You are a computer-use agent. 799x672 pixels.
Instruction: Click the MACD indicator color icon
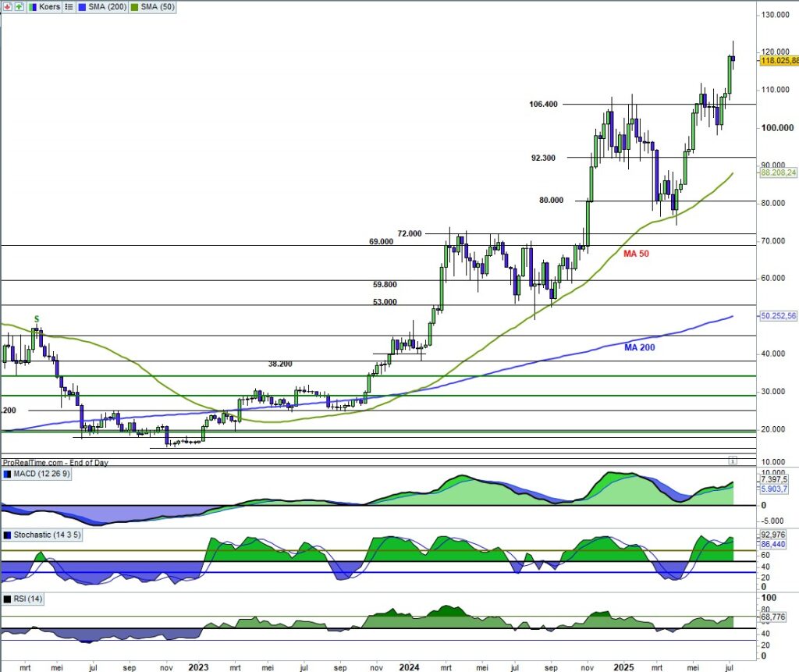click(x=8, y=475)
